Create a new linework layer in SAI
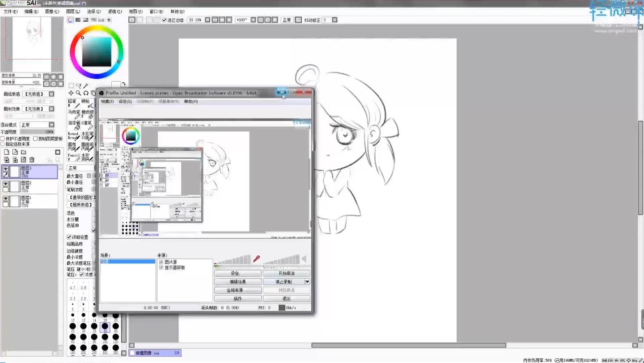Screen dimensions: 644x363 point(15,152)
